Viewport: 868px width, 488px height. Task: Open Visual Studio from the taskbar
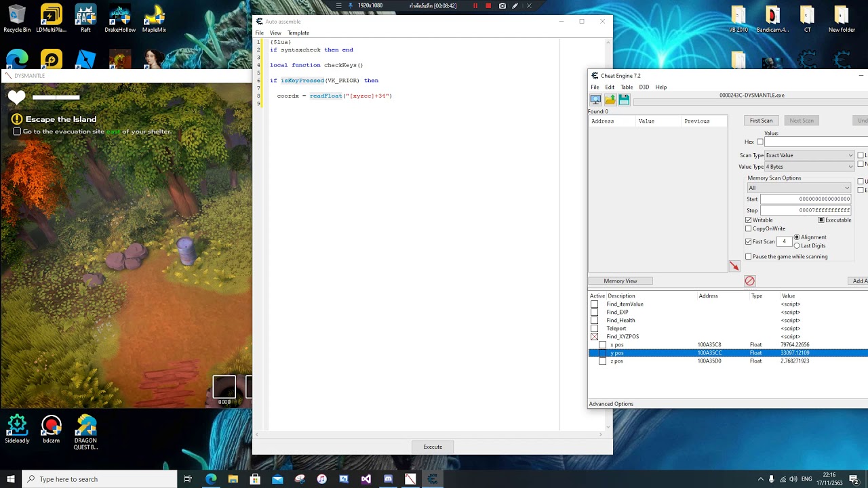point(366,479)
